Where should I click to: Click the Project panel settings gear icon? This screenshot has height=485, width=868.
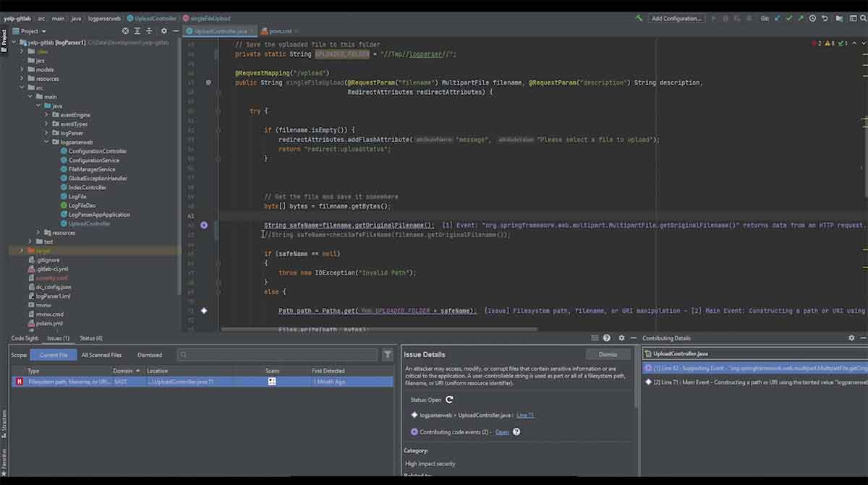click(x=163, y=31)
